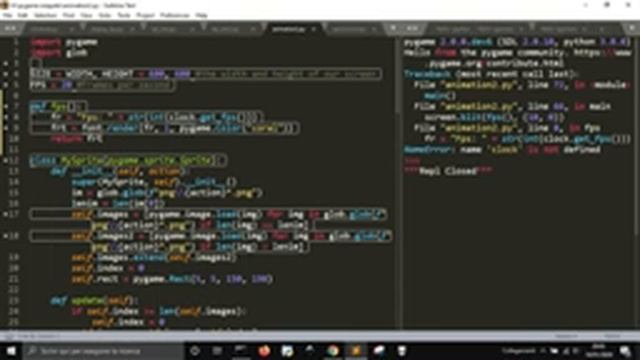640x360 pixels.
Task: Click the taskbar clock
Action: (598, 351)
